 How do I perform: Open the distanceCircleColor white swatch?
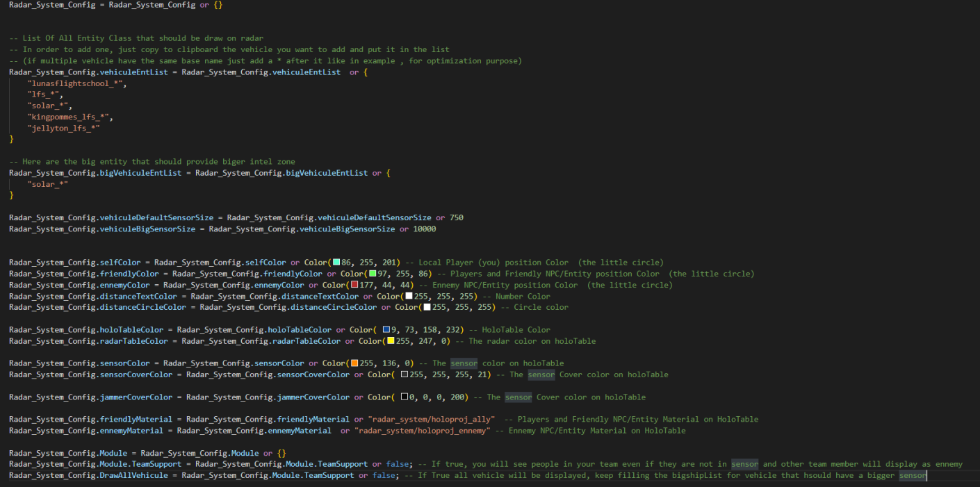pos(427,307)
